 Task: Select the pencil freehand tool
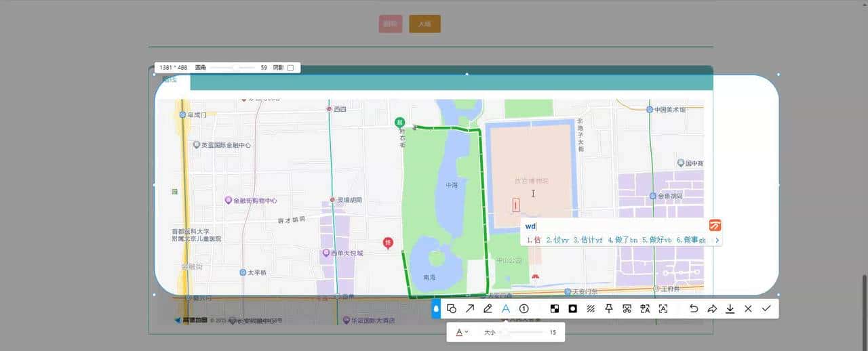(x=488, y=308)
